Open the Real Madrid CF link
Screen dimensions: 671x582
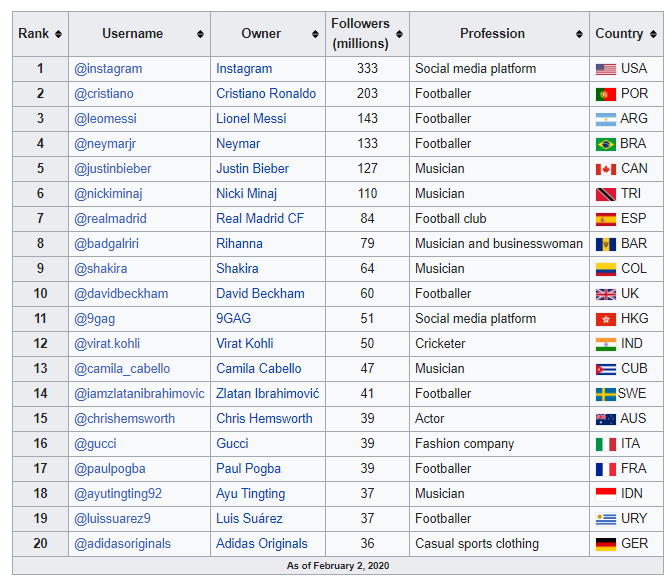pyautogui.click(x=259, y=219)
